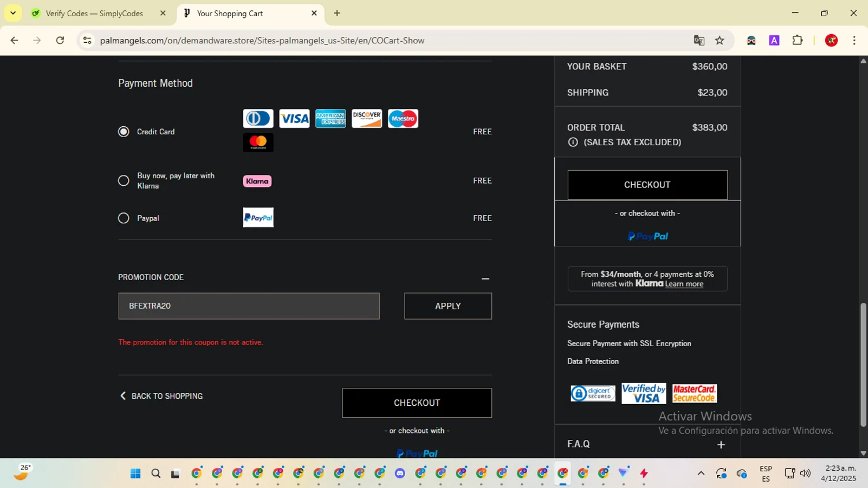
Task: Close the Your Shopping Cart tab
Action: tap(314, 13)
